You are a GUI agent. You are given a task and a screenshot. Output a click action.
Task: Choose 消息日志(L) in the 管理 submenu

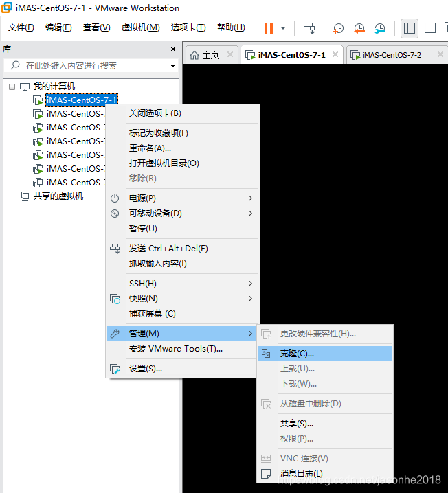[325, 474]
